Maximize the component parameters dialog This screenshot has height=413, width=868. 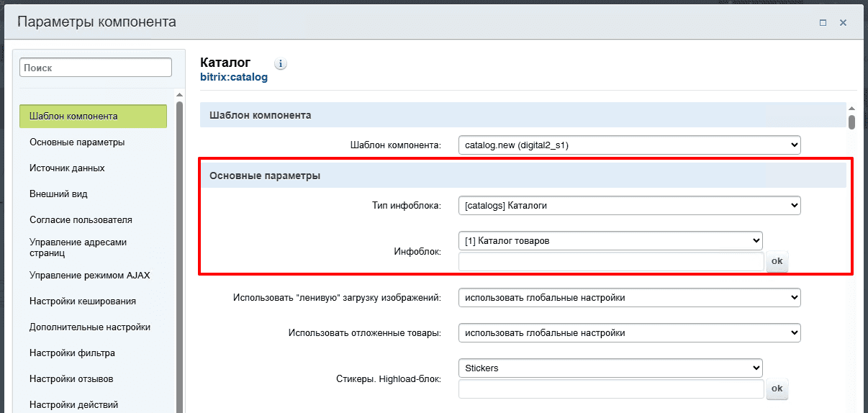coord(823,23)
